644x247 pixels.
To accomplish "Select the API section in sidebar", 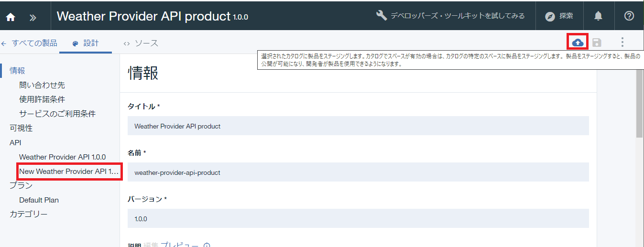I will 15,142.
